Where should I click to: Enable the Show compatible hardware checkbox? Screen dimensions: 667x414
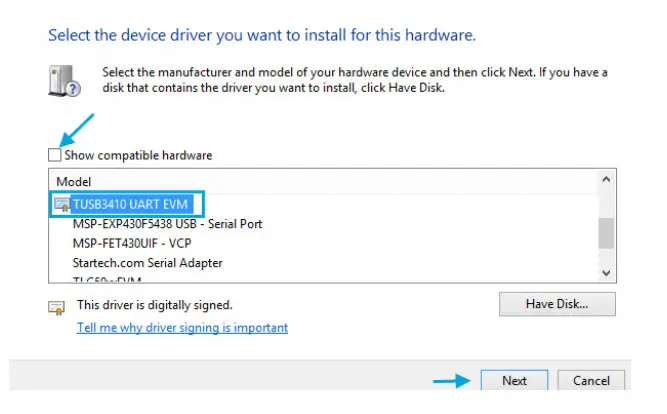(54, 156)
